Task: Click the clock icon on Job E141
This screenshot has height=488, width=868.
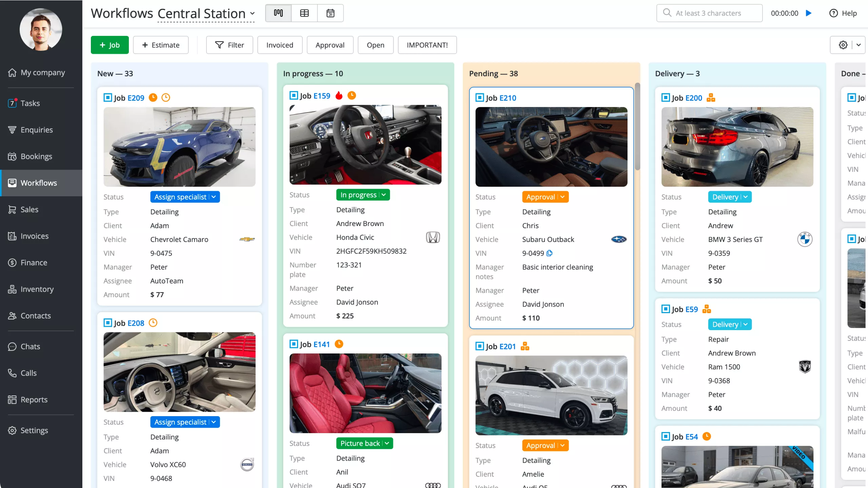Action: 339,344
